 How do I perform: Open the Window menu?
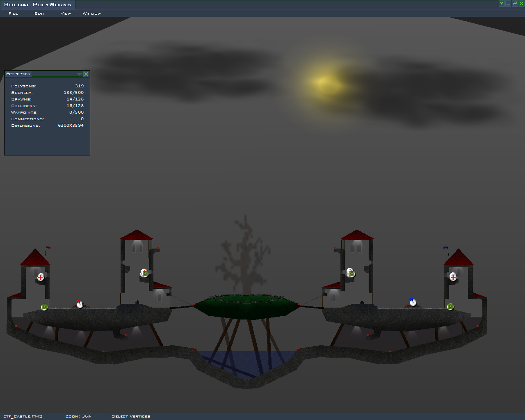click(x=92, y=14)
